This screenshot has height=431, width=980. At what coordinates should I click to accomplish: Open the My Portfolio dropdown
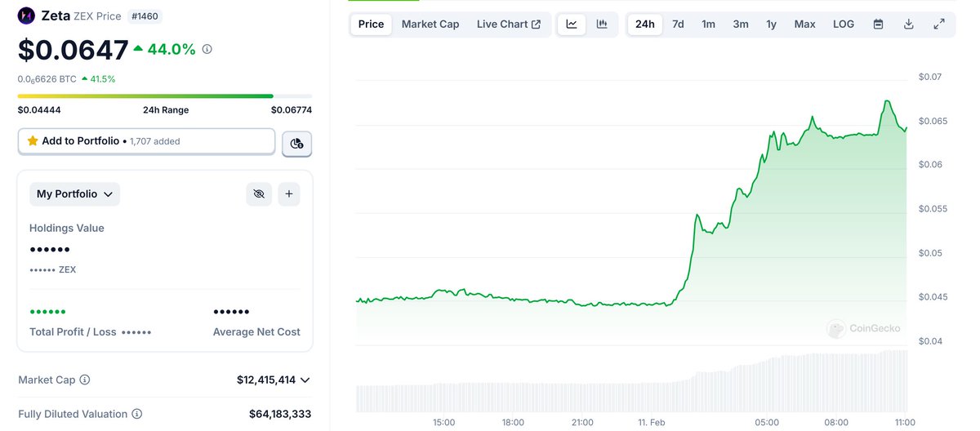(x=75, y=194)
